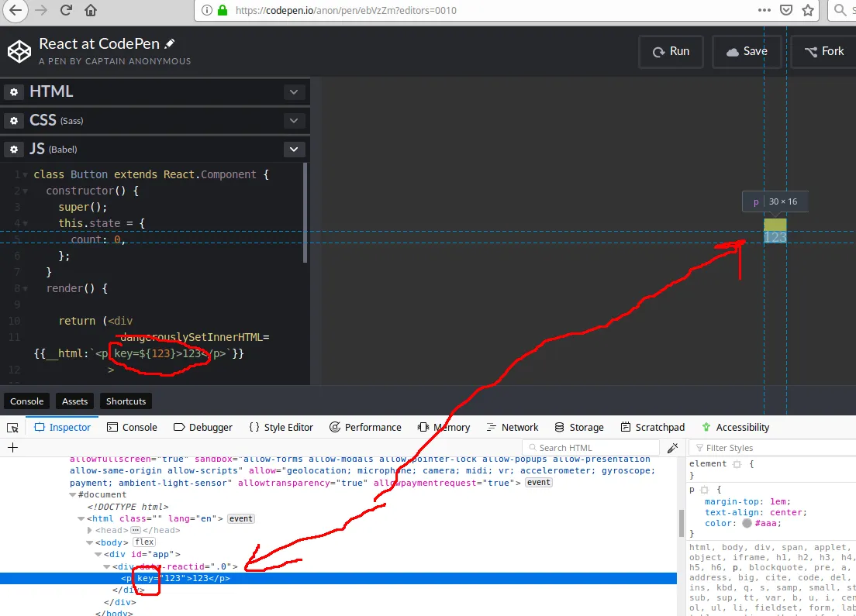Screen dimensions: 856x616
Task: Edit pen title with the pencil icon
Action: [x=170, y=43]
